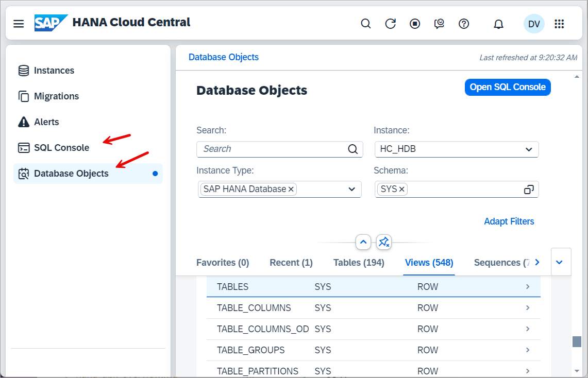
Task: Open the Schema value help icon
Action: 529,190
